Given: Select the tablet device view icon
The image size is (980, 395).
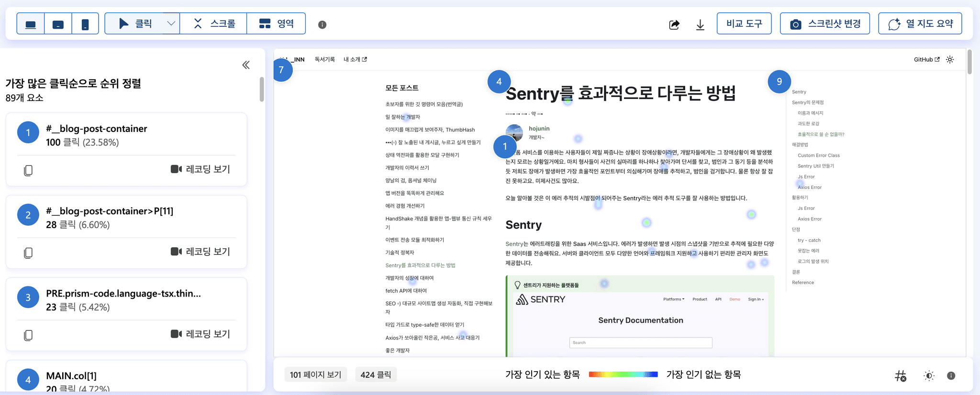Looking at the screenshot, I should coord(58,24).
